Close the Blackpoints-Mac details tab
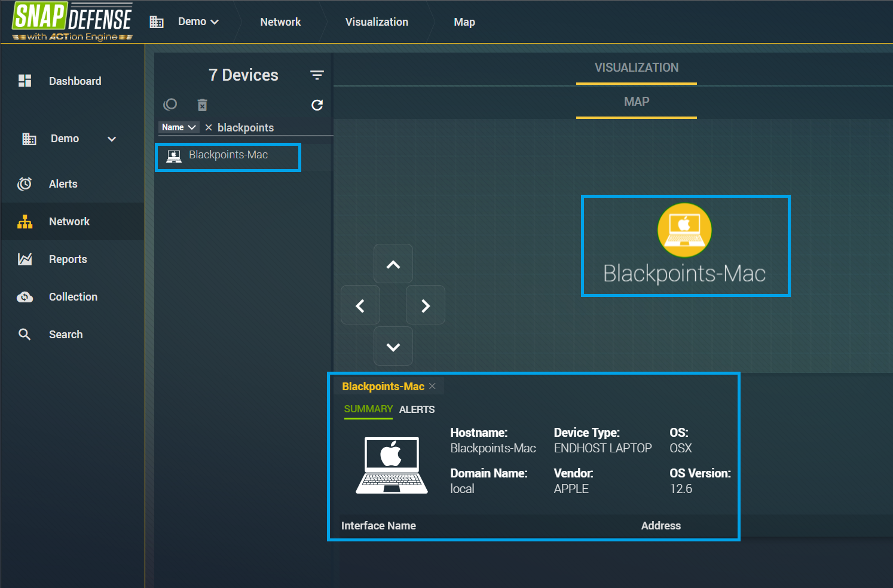The image size is (893, 588). pyautogui.click(x=432, y=387)
